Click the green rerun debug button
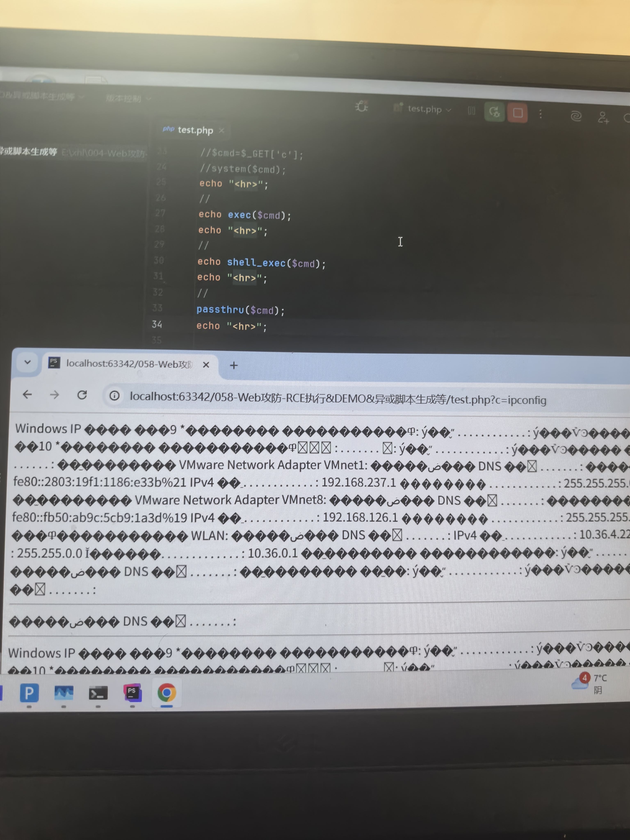The height and width of the screenshot is (840, 630). 494,112
